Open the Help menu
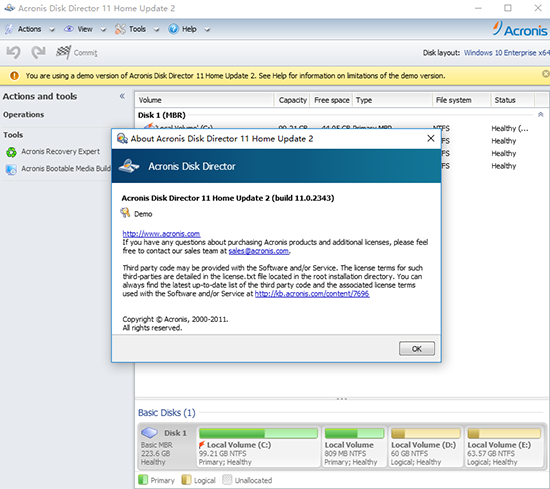550x489 pixels. coord(189,29)
